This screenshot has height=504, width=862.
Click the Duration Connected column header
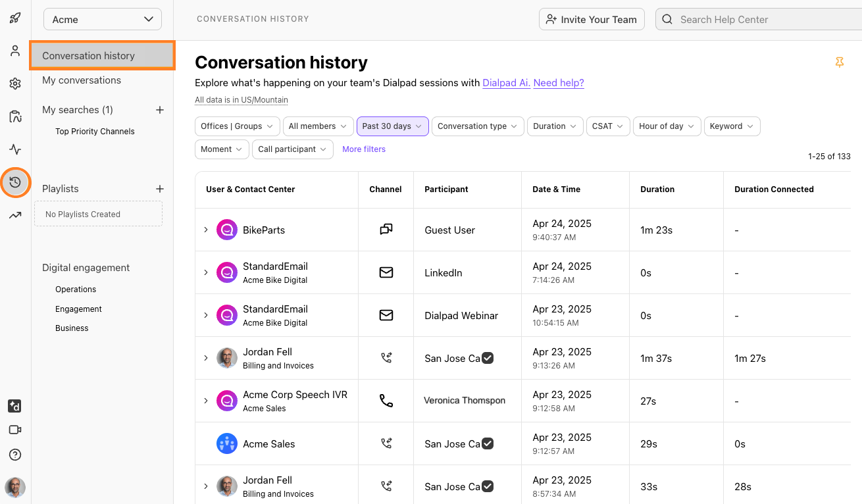point(774,189)
